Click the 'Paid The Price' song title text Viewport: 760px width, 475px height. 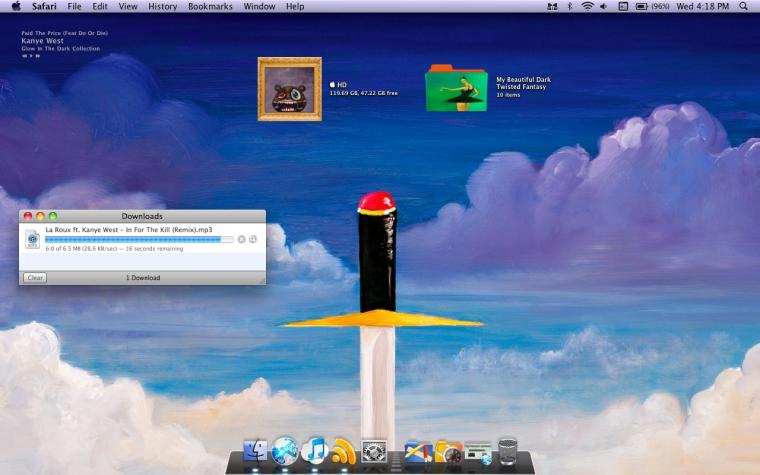[x=64, y=33]
